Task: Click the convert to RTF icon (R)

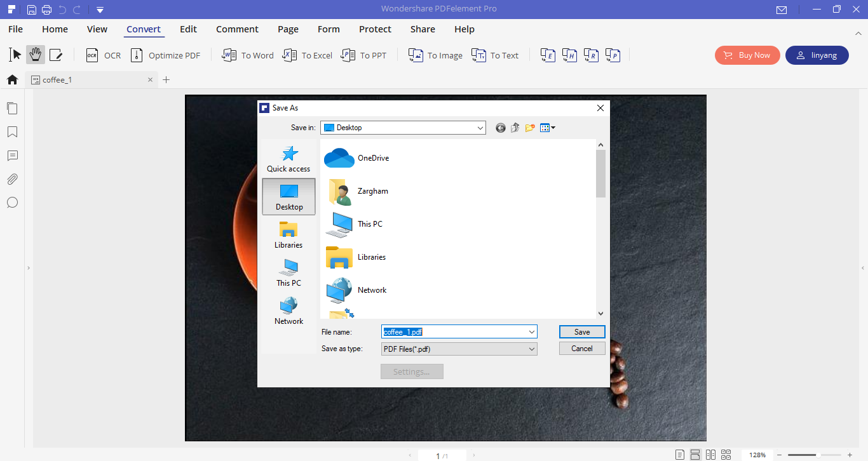Action: (591, 55)
